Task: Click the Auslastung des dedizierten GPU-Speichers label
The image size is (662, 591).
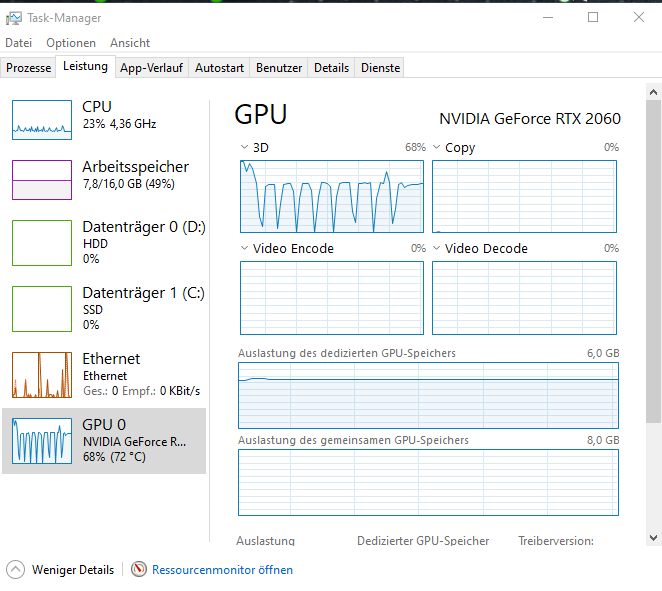Action: tap(347, 353)
